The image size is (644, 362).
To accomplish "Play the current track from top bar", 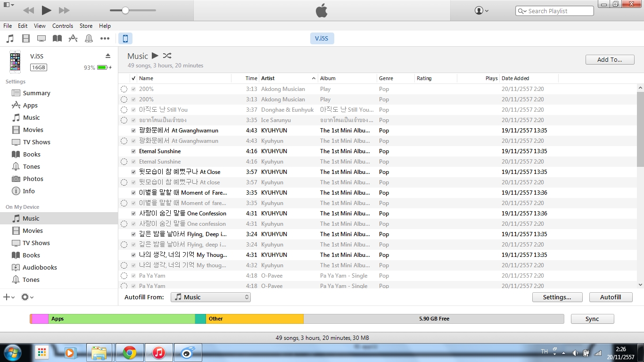I will click(x=46, y=10).
